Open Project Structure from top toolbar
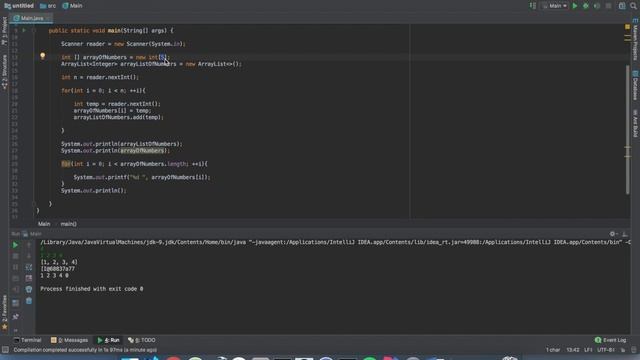This screenshot has height=360, width=640. [622, 6]
